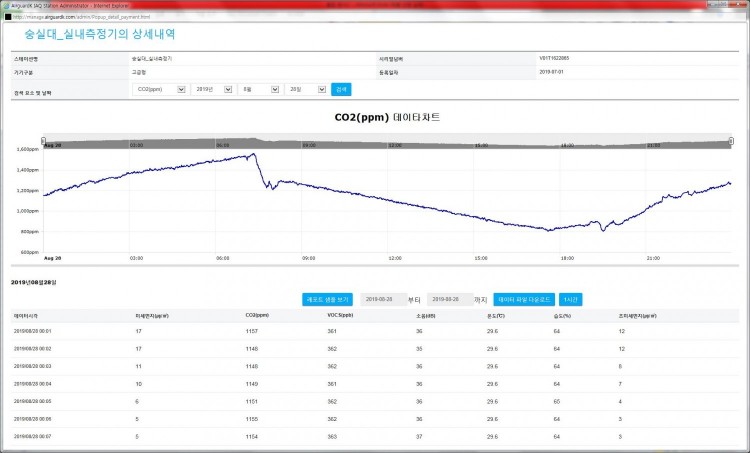Viewport: 750px width, 453px height.
Task: Click the blue 검색 search button
Action: (341, 89)
